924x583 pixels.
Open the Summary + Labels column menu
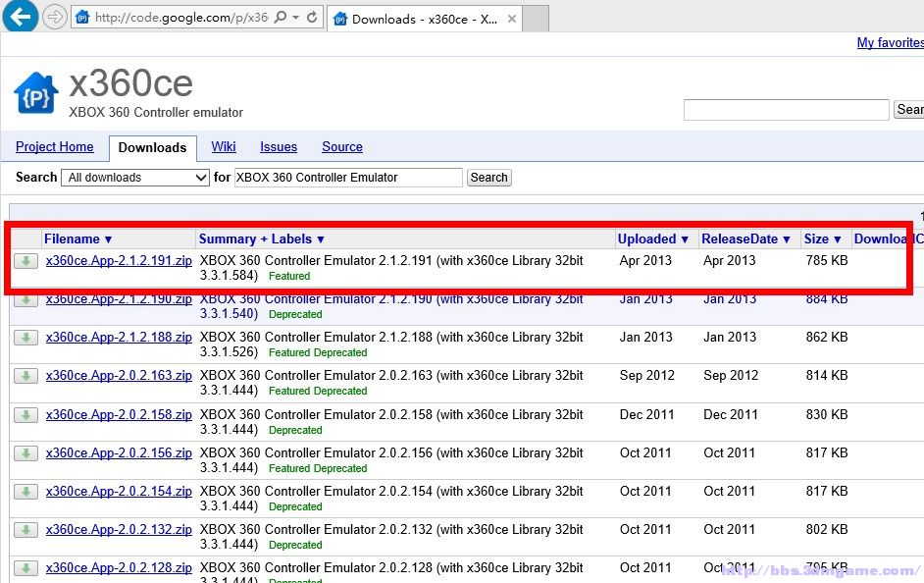(x=262, y=238)
